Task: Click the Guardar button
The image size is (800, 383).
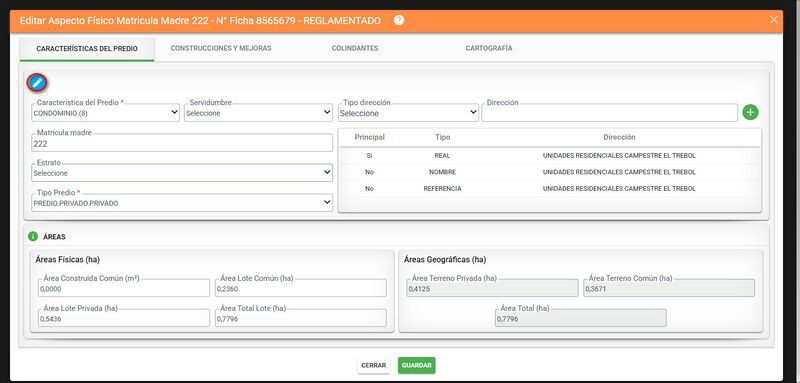Action: point(416,365)
